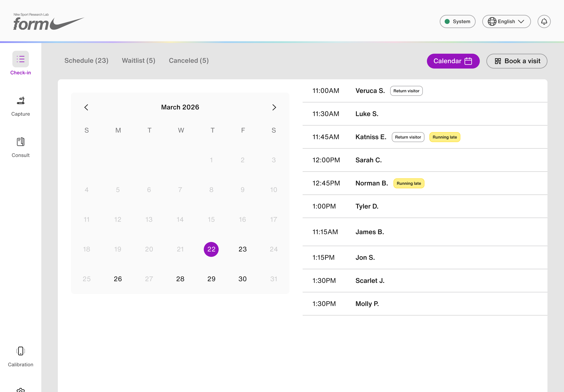Open Luke S. 11:30AM appointment
Screen dimensions: 564x392
tap(425, 114)
